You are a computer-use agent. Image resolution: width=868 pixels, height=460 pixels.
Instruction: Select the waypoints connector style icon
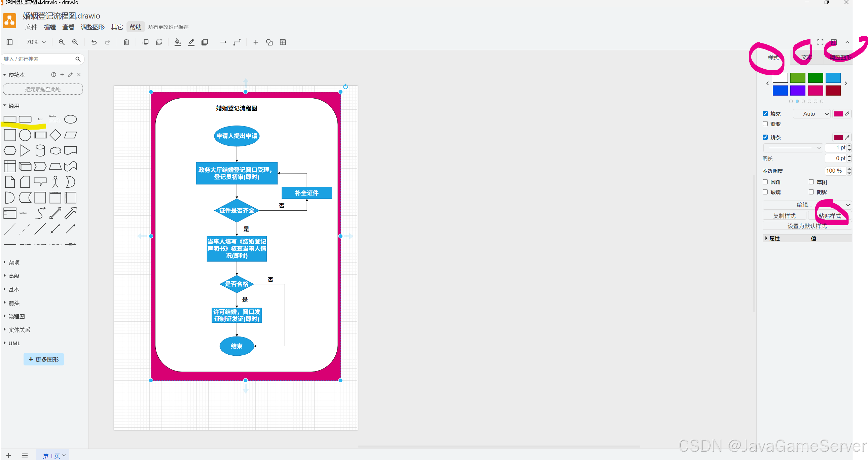pos(237,42)
